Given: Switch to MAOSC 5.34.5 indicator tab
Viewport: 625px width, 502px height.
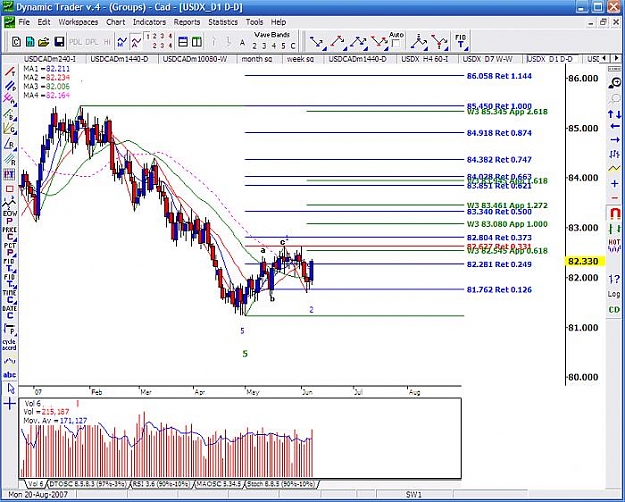Looking at the screenshot, I should 219,484.
